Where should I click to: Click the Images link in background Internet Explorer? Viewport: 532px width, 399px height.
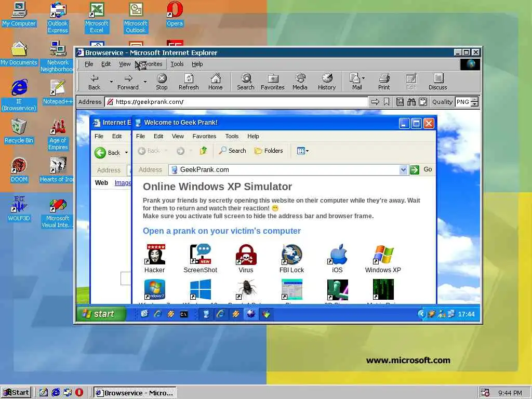(x=123, y=183)
